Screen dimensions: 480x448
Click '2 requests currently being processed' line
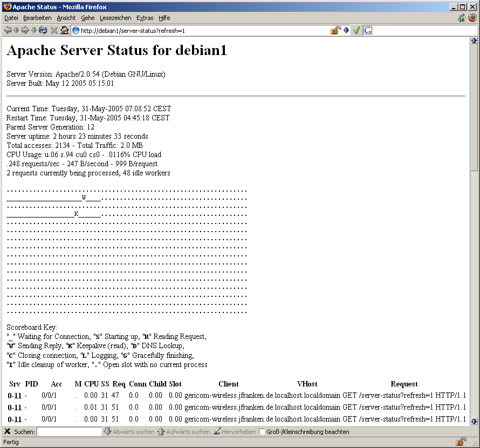(88, 173)
